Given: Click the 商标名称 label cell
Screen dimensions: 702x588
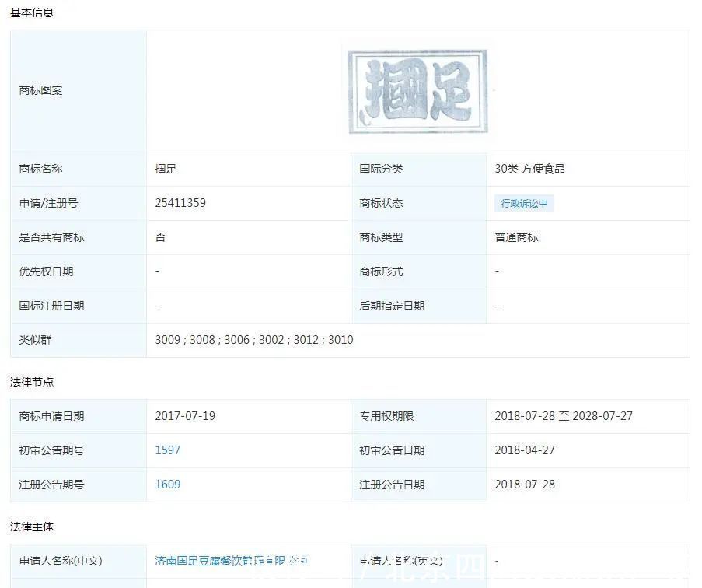Looking at the screenshot, I should point(79,169).
